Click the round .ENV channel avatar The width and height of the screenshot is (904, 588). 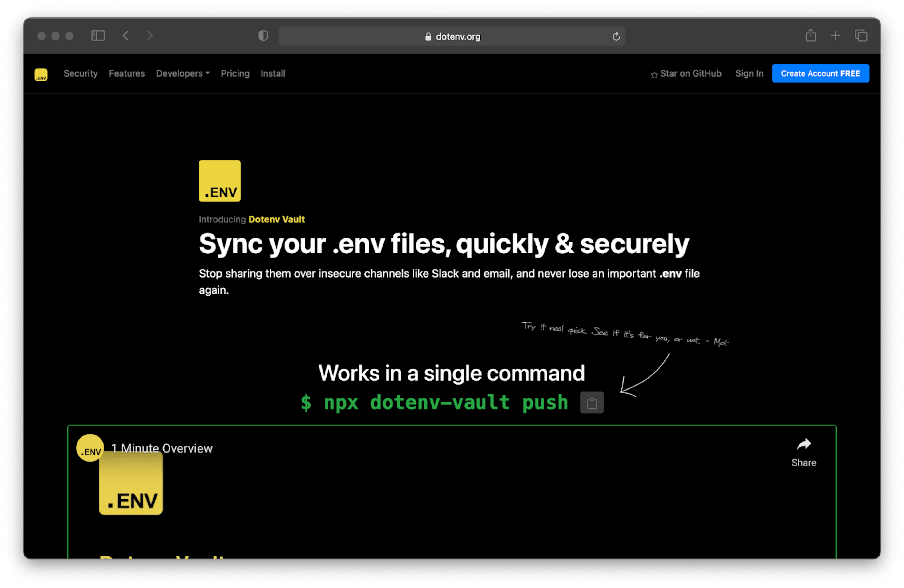(x=90, y=448)
